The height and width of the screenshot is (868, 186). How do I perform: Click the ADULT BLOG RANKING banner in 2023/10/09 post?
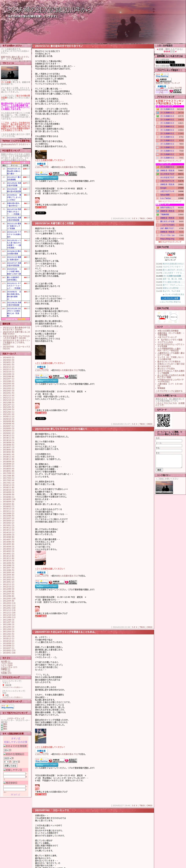pyautogui.click(x=71, y=582)
